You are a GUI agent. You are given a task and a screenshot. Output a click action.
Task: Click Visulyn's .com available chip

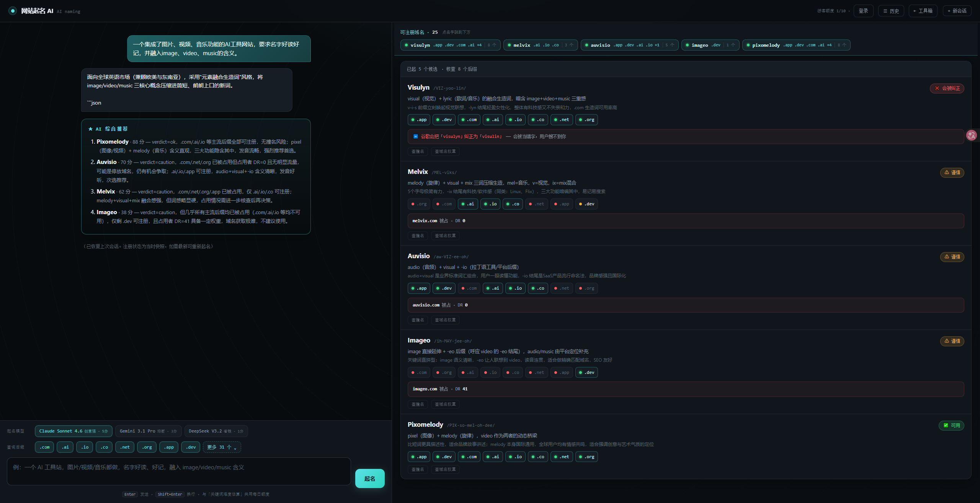pos(469,120)
